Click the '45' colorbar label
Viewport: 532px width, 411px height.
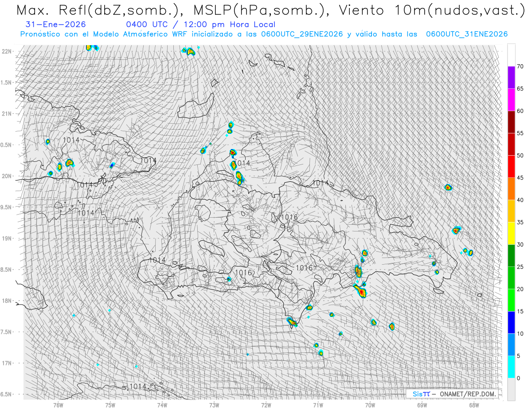click(x=520, y=178)
